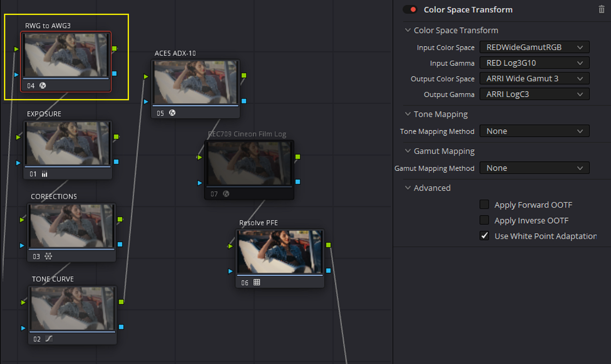This screenshot has width=611, height=364.
Task: Click the curves icon on node 02
Action: pos(49,339)
